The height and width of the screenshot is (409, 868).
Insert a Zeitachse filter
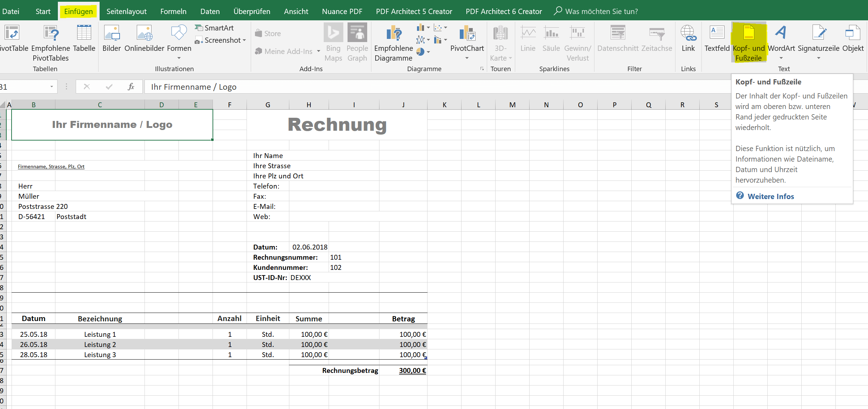pyautogui.click(x=657, y=39)
